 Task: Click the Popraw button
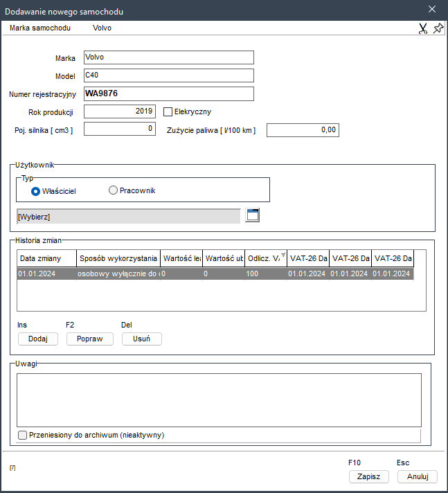[x=90, y=339]
